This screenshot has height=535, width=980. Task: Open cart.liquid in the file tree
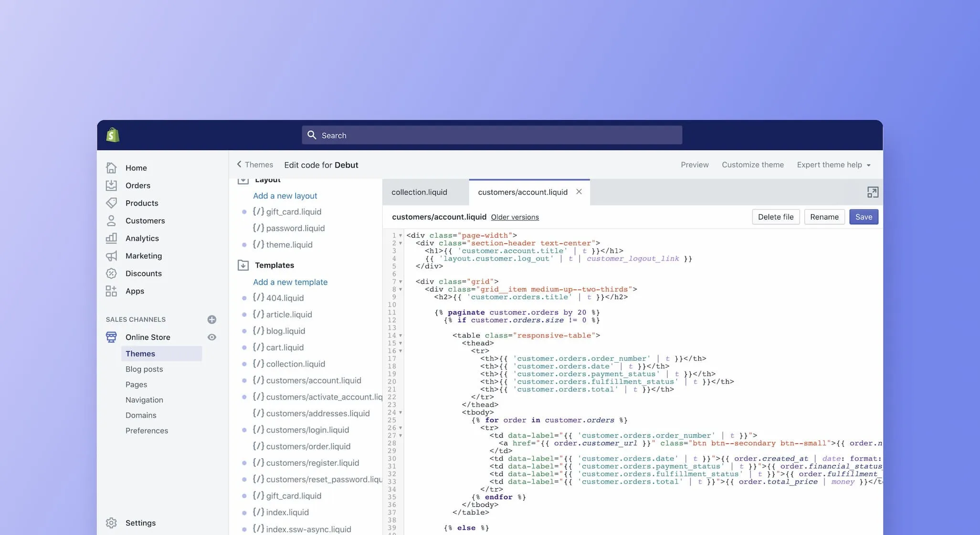point(285,347)
